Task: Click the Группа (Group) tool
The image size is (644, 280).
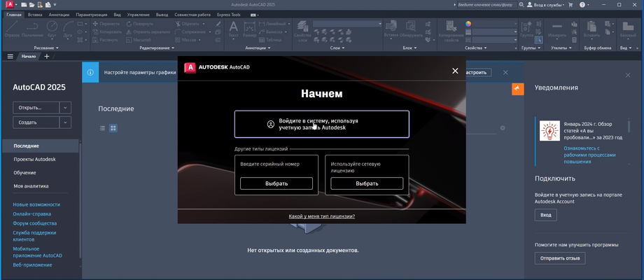Action: [526, 29]
